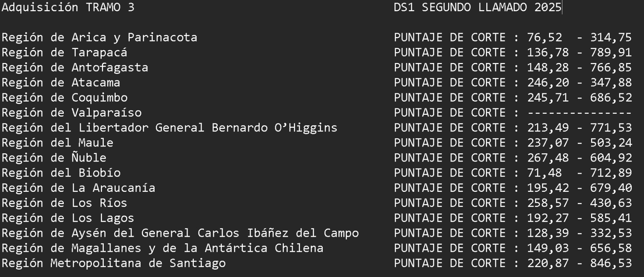Click "Región de Aysén del General Carlos Ibáñez del Campo"

pos(180,233)
